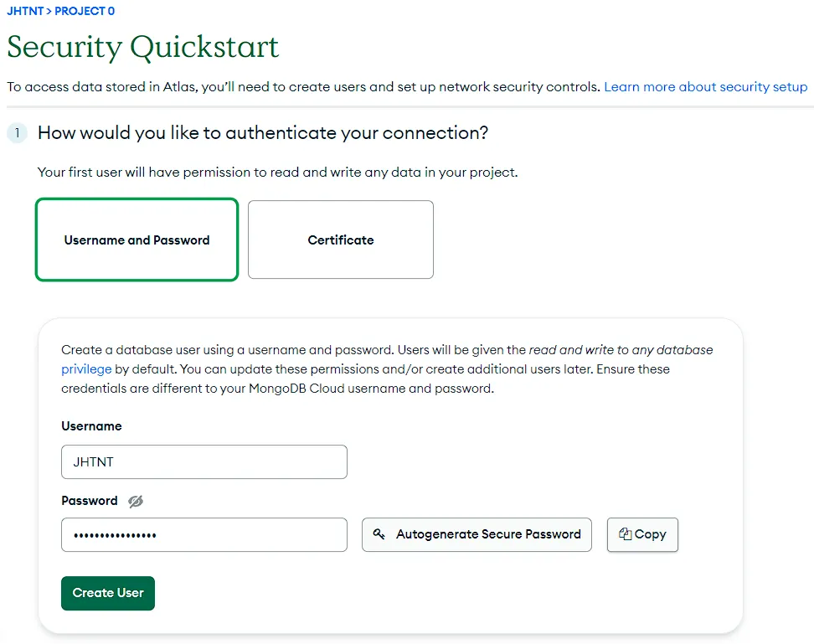Click the Autogenerate Secure Password label
This screenshot has width=814, height=644.
click(488, 534)
